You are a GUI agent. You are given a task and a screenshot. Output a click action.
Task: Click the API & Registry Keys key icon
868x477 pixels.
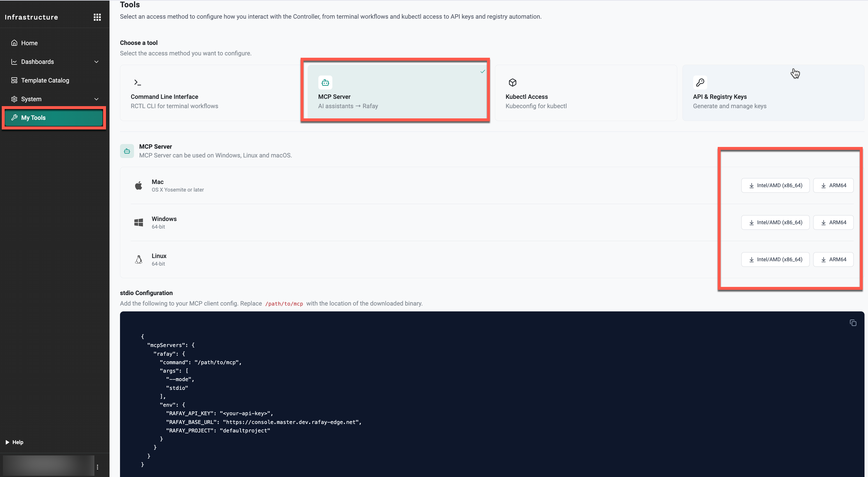(x=700, y=82)
